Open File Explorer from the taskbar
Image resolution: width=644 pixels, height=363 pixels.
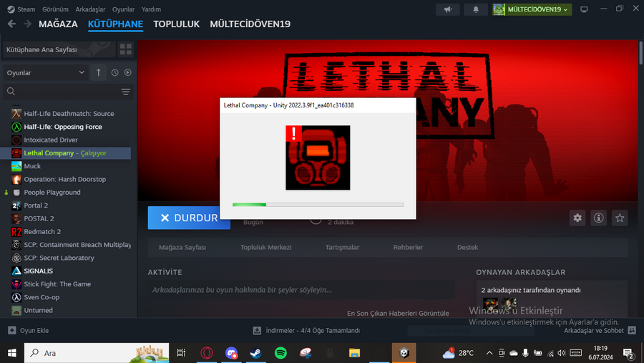pos(354,353)
